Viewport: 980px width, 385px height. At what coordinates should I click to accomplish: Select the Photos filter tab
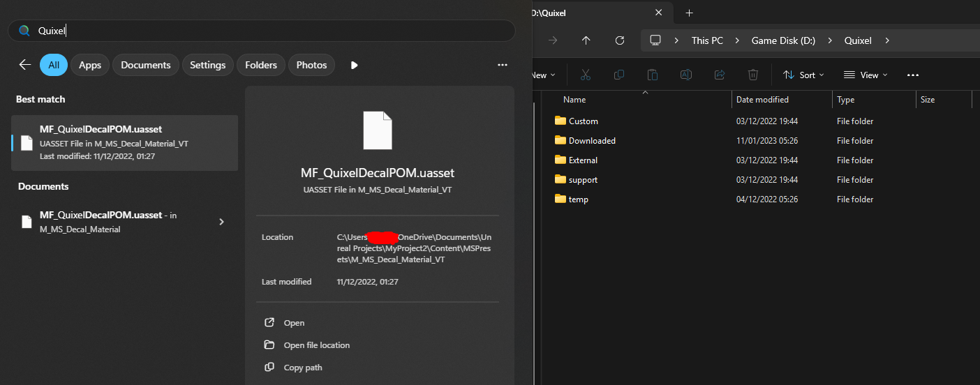coord(311,65)
